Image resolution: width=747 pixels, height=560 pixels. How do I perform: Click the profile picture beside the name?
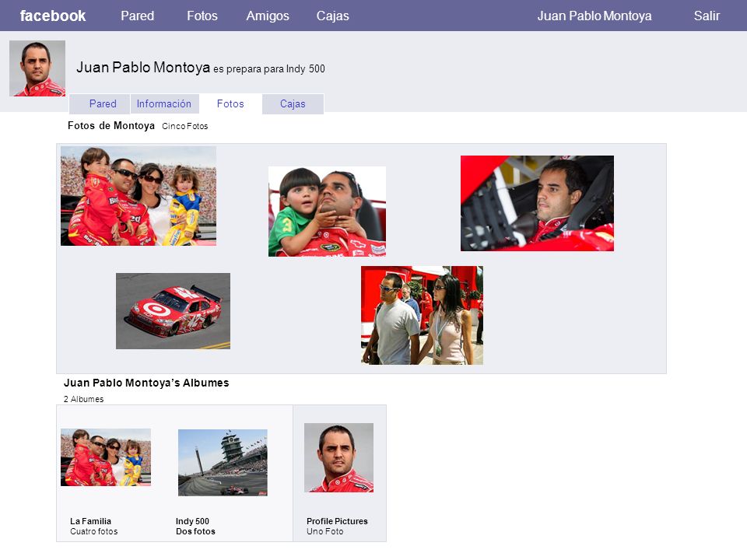point(37,68)
